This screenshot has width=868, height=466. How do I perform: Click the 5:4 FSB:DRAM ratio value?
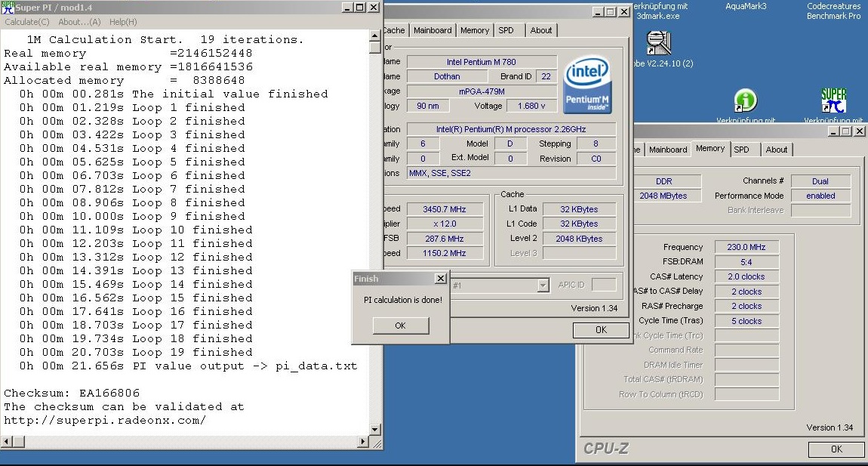tap(746, 262)
